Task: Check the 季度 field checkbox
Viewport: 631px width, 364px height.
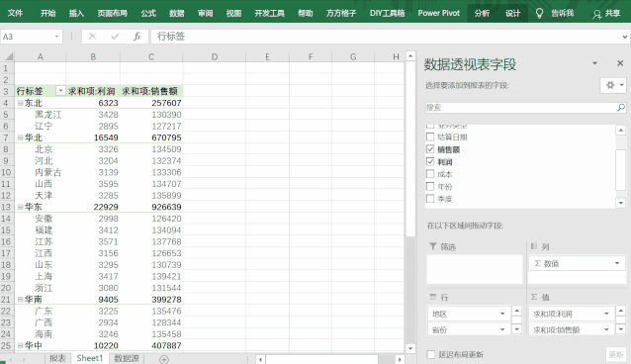Action: [x=430, y=199]
